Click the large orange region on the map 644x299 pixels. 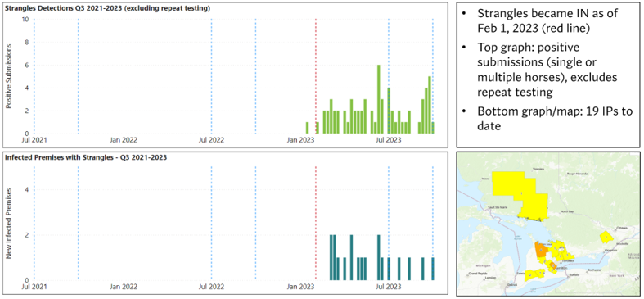tap(541, 250)
